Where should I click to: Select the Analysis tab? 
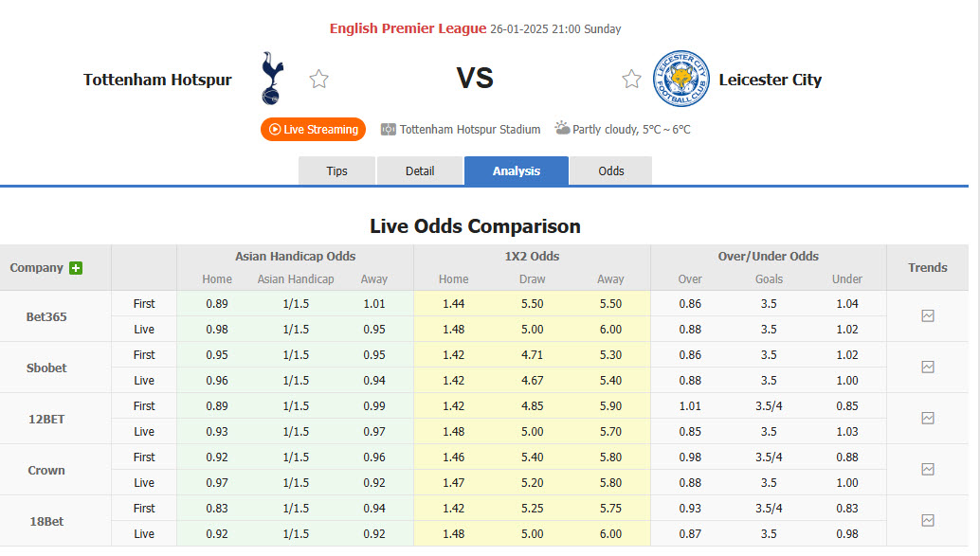pos(516,170)
